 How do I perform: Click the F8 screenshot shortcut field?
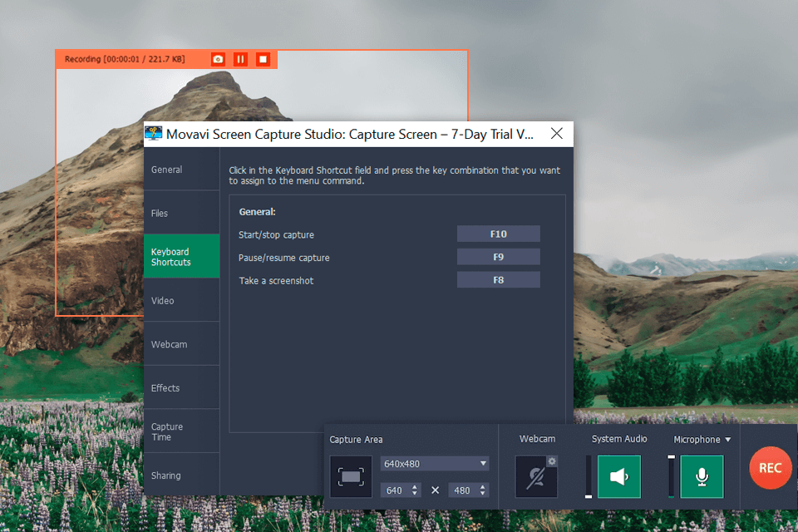498,280
